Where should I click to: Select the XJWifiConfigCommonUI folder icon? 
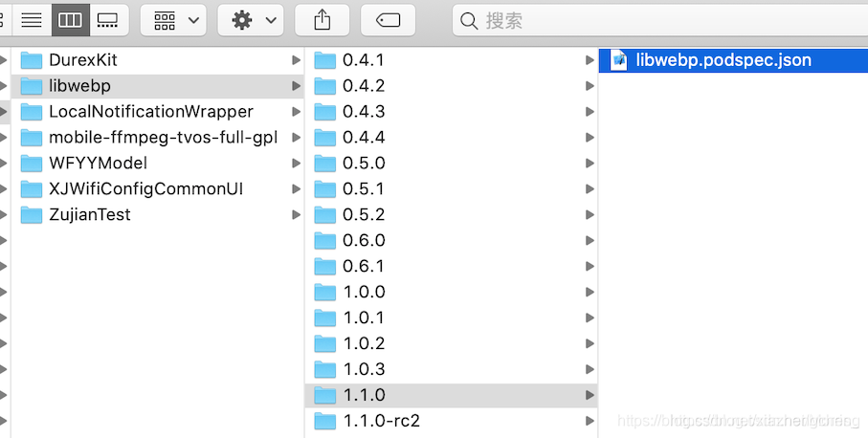tap(32, 189)
